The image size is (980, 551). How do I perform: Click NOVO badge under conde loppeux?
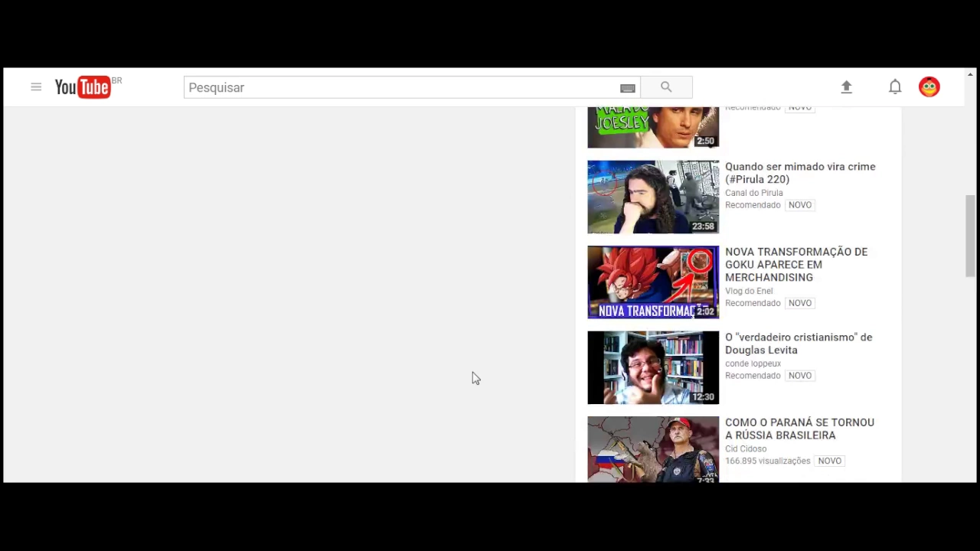coord(800,376)
